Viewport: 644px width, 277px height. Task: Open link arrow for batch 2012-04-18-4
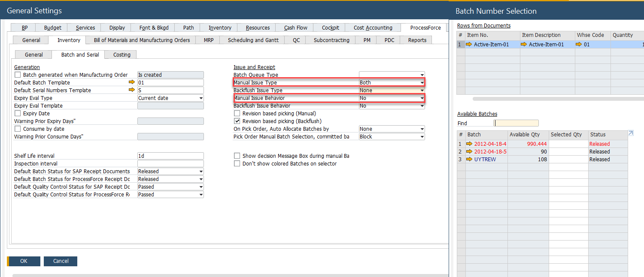pos(470,144)
